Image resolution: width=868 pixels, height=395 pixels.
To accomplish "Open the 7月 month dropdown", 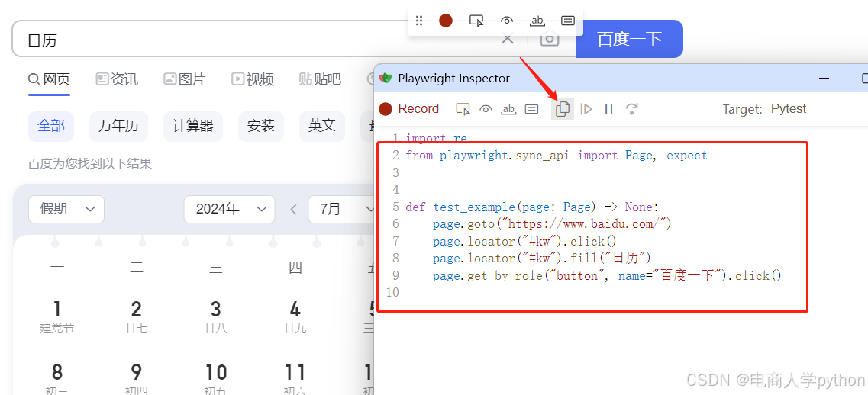I will pos(341,209).
